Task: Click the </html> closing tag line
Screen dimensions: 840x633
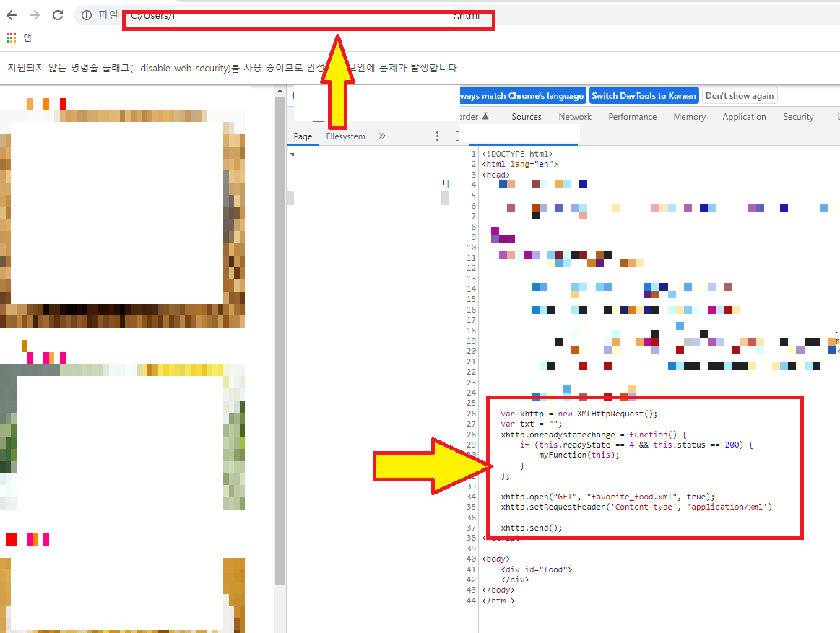Action: coord(498,601)
